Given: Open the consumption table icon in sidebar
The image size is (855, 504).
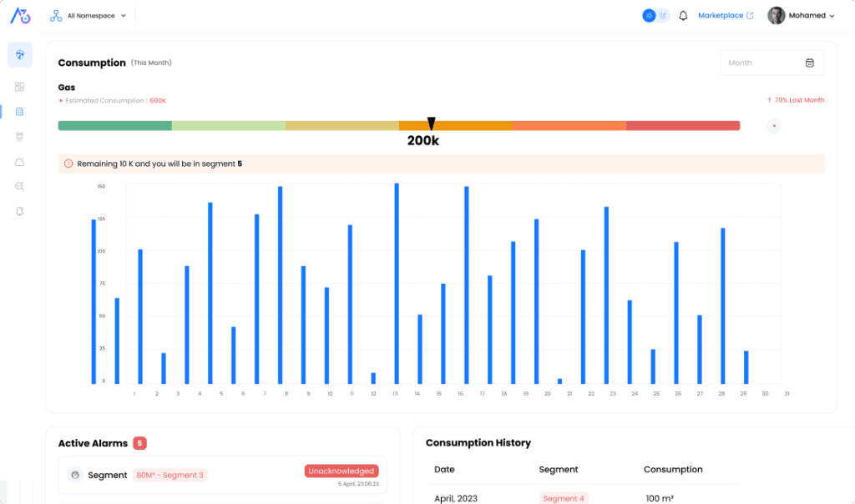Looking at the screenshot, I should point(20,112).
